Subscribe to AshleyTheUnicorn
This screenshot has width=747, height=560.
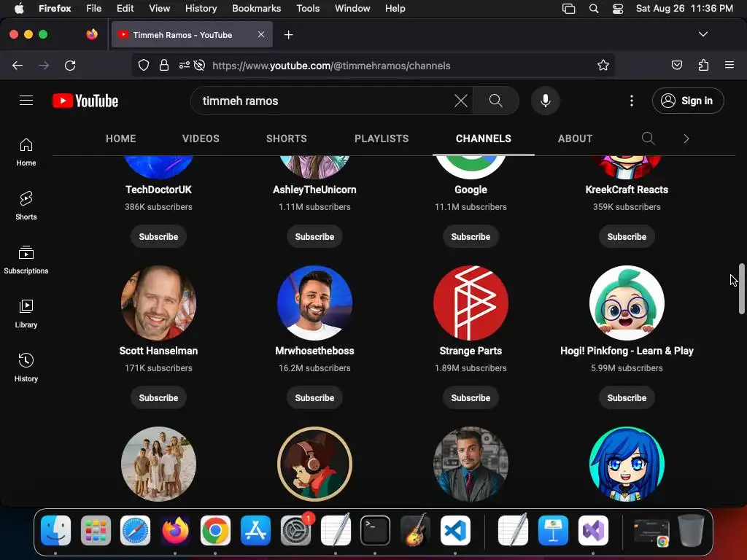coord(314,237)
